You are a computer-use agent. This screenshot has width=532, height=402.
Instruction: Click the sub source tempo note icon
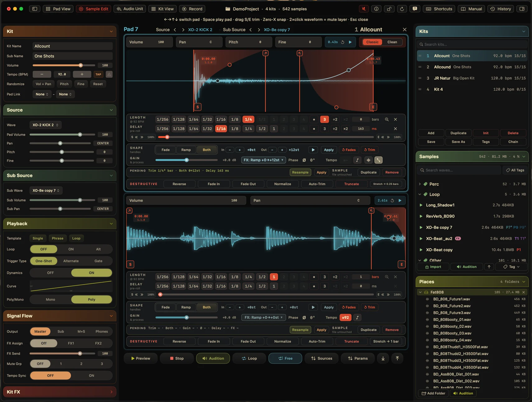point(357,317)
